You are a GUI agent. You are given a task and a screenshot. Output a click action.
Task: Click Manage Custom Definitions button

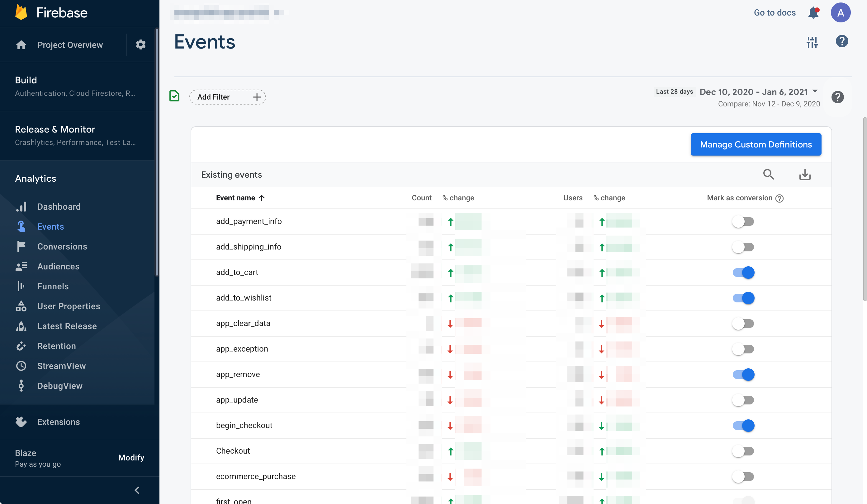pyautogui.click(x=756, y=144)
